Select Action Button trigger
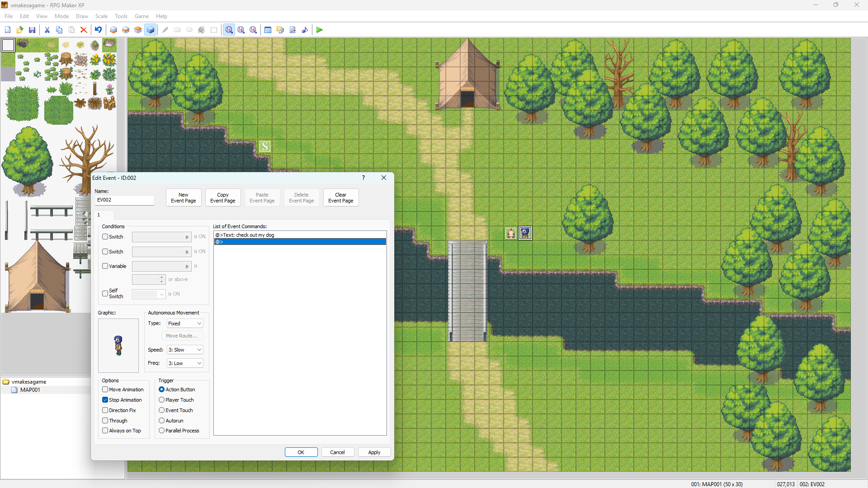This screenshot has width=868, height=488. 161,389
